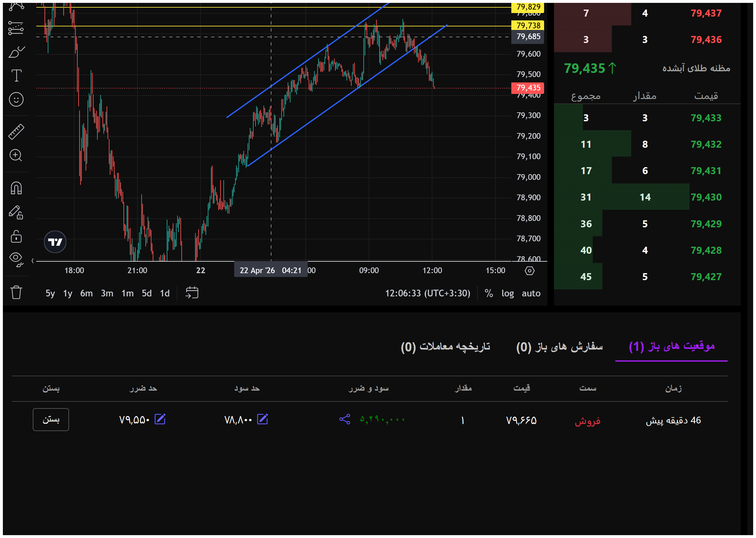The image size is (756, 538).
Task: Open go to date calendar
Action: coord(192,293)
